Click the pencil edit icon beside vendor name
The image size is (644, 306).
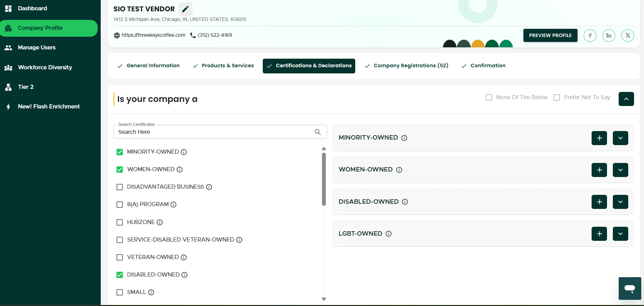point(185,9)
